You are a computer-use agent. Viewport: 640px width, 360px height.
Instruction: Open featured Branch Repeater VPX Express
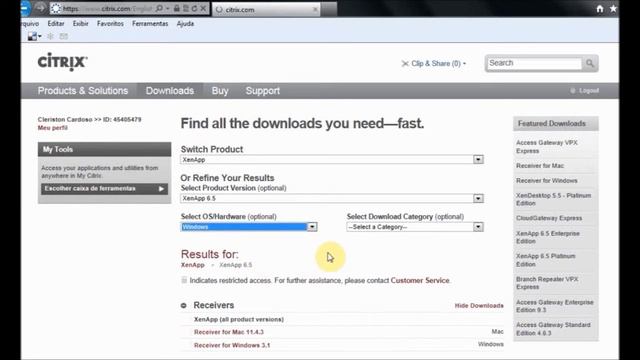(547, 283)
